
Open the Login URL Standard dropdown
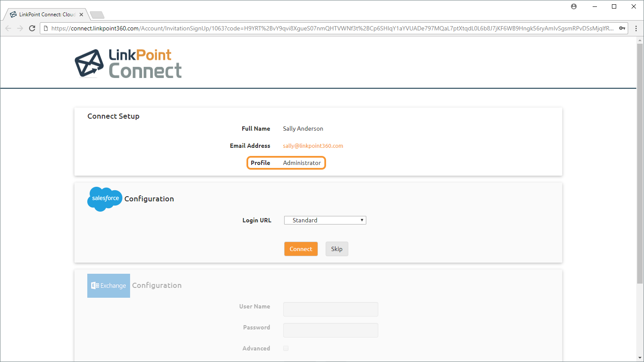pyautogui.click(x=325, y=220)
